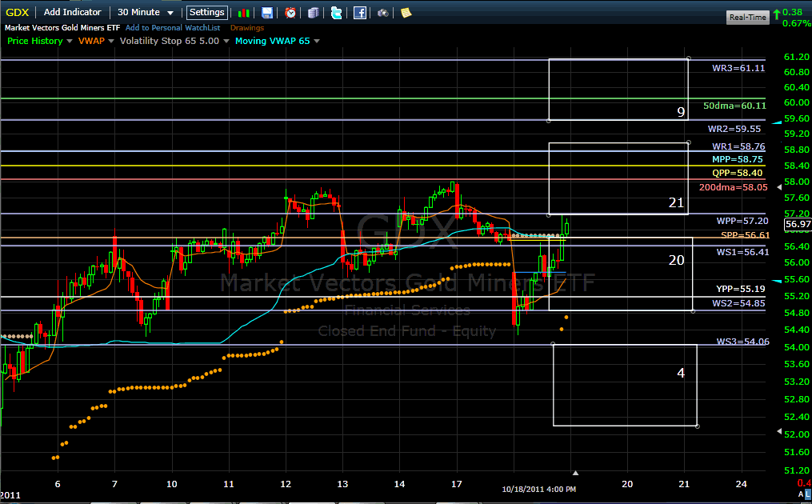Click the WR1=58.76 pivot label
This screenshot has height=504, width=812.
(x=738, y=146)
